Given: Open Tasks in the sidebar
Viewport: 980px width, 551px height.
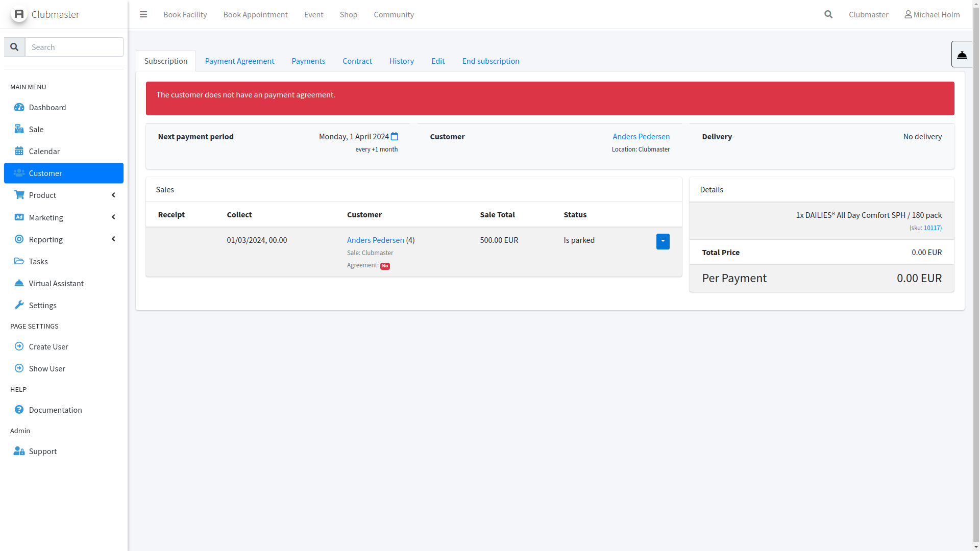Looking at the screenshot, I should point(38,261).
